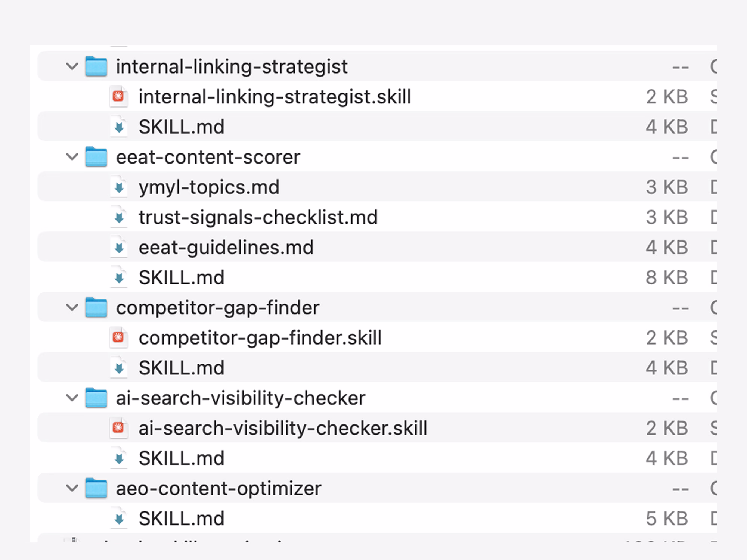Click the aeo-content-optimizer folder icon

coord(96,488)
